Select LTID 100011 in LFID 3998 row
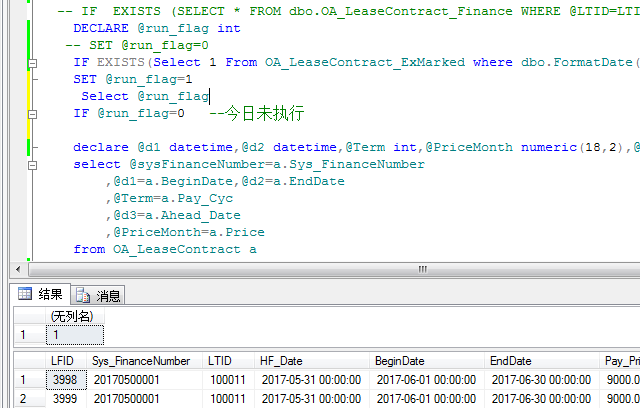The image size is (640, 408). 228,380
